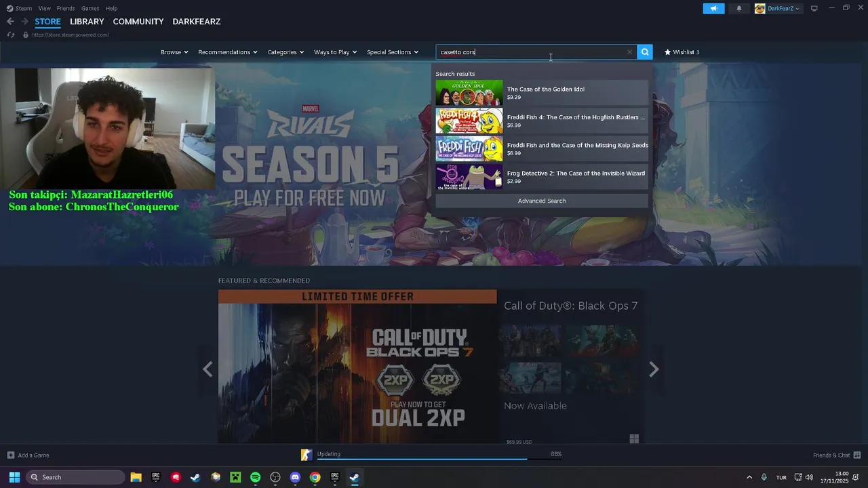Expand the Special Sections dropdown
868x488 pixels.
pos(393,52)
